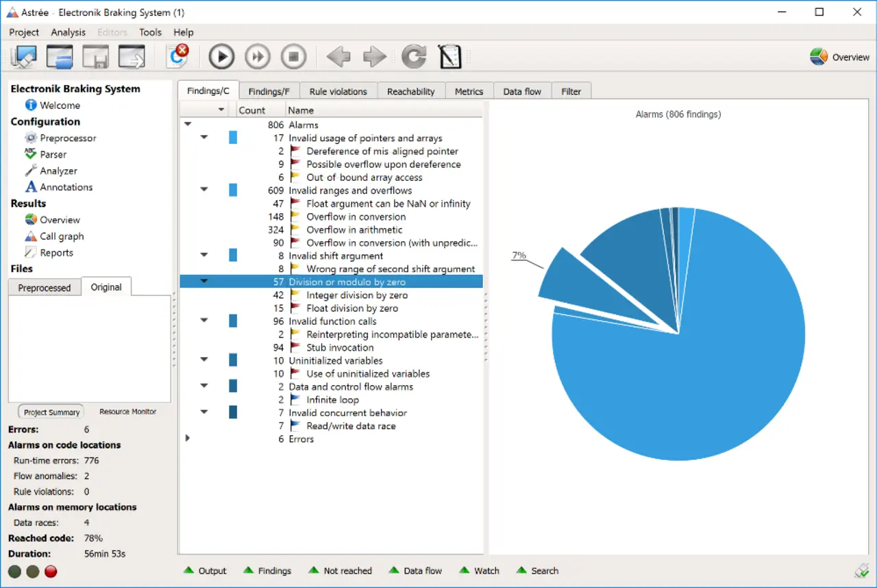
Task: Select the Float division by zero row
Action: coord(331,308)
